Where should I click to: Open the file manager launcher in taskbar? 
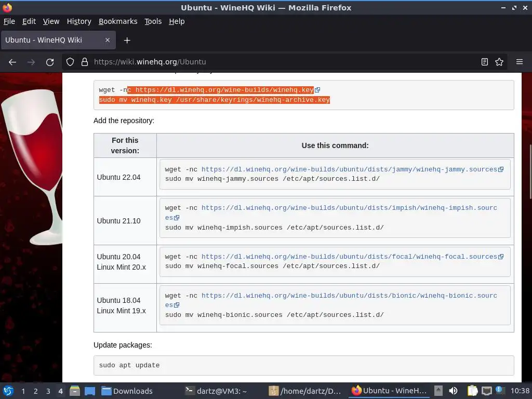(x=75, y=391)
